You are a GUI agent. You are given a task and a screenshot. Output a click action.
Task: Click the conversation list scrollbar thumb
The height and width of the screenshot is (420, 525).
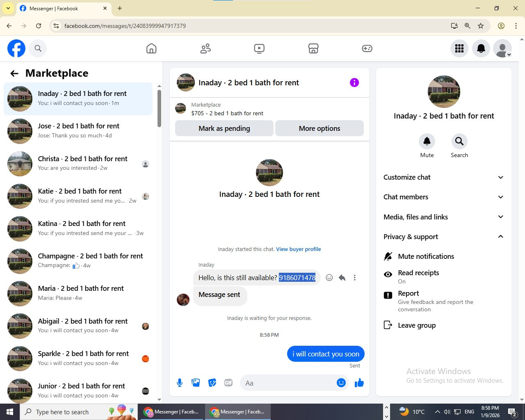click(x=159, y=108)
